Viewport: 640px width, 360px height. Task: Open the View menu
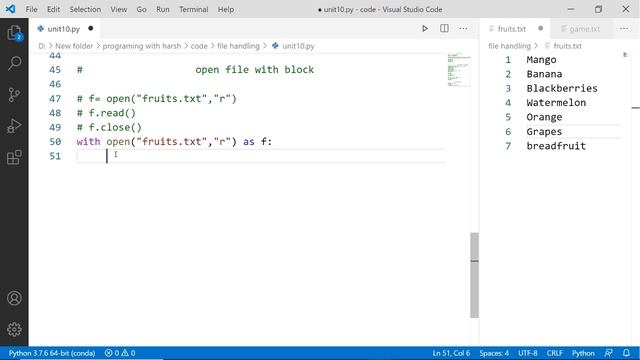tap(119, 9)
